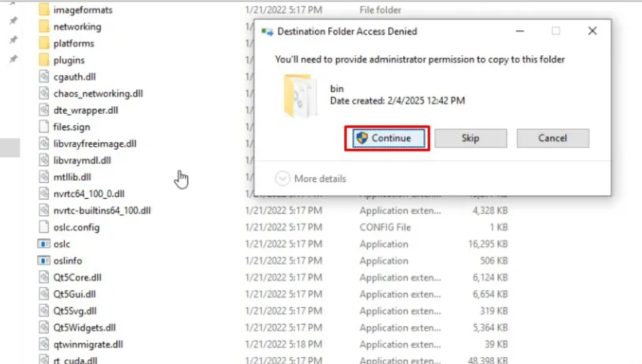This screenshot has width=642, height=364.
Task: Select the files.sign file icon
Action: point(43,127)
